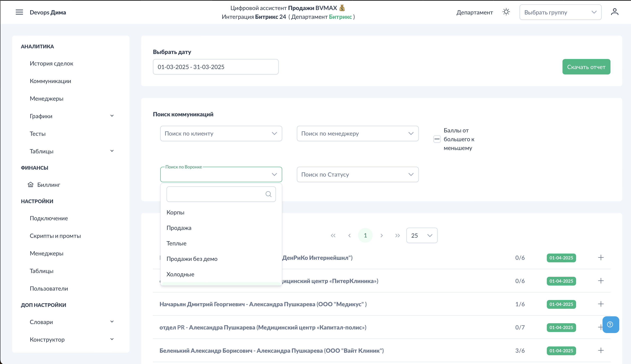Go to first page double-arrow

click(x=333, y=236)
